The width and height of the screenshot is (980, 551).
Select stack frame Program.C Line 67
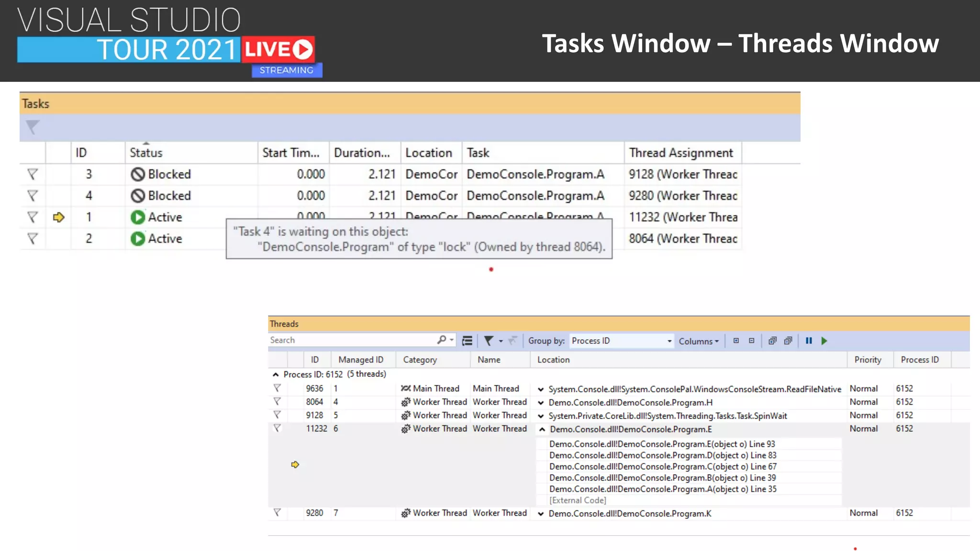663,466
